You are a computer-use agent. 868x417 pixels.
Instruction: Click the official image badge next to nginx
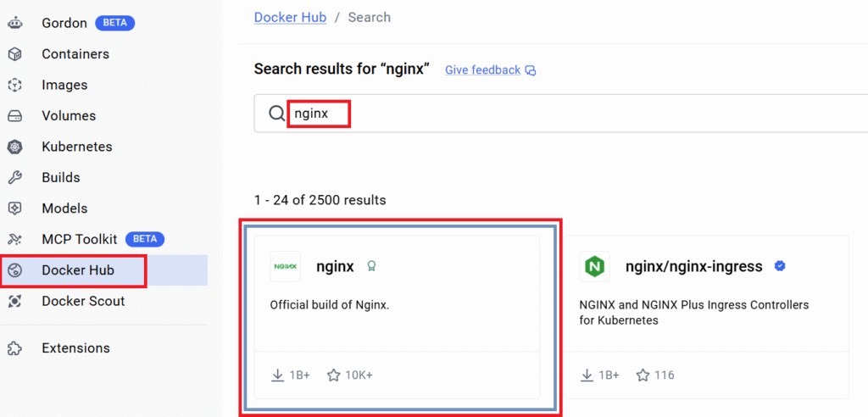(x=371, y=267)
